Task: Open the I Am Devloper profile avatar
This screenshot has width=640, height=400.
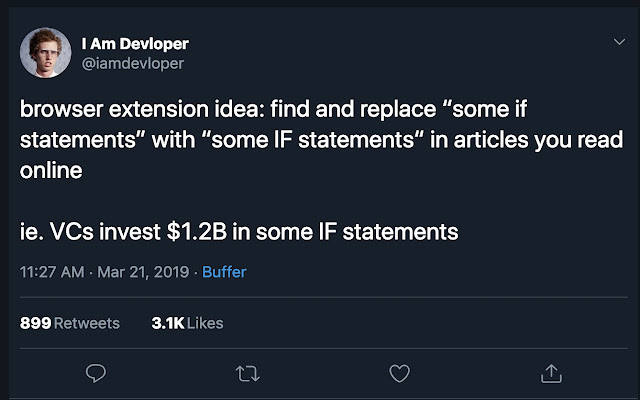Action: pos(46,54)
